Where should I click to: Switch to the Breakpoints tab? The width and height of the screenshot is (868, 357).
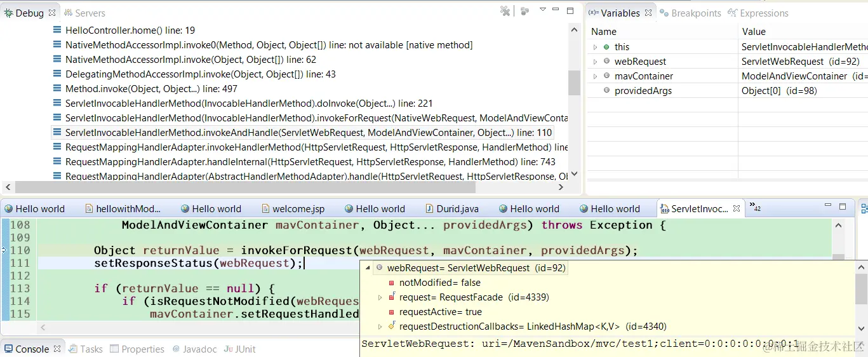point(690,13)
